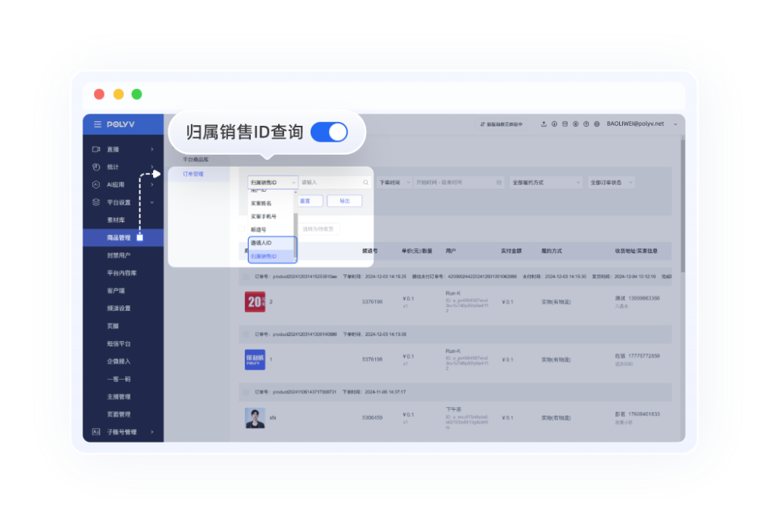Tick the checkbox of first order row
Viewport: 776px width, 532px height.
[246, 277]
